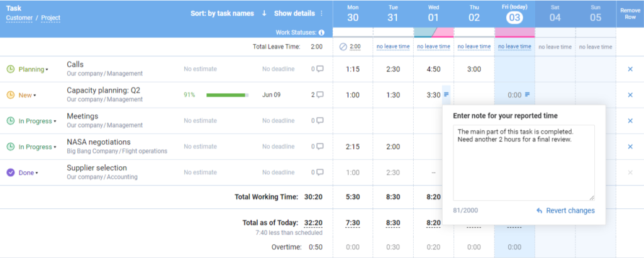
Task: Click note icon next to Friday 0:00
Action: tap(528, 94)
